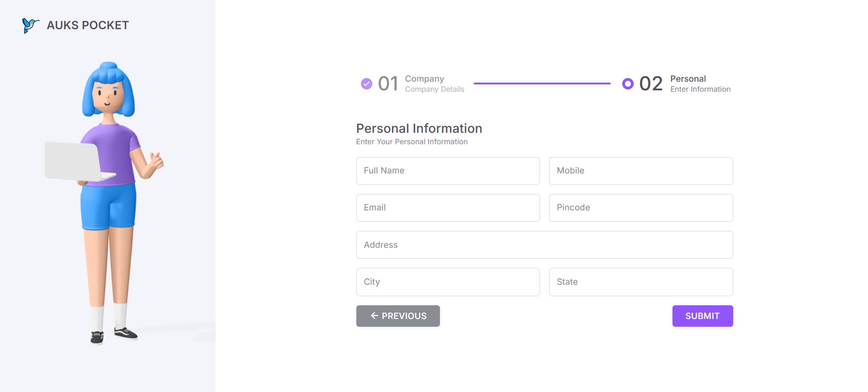Click the Auks Pocket hummingbird logo icon

tap(30, 25)
